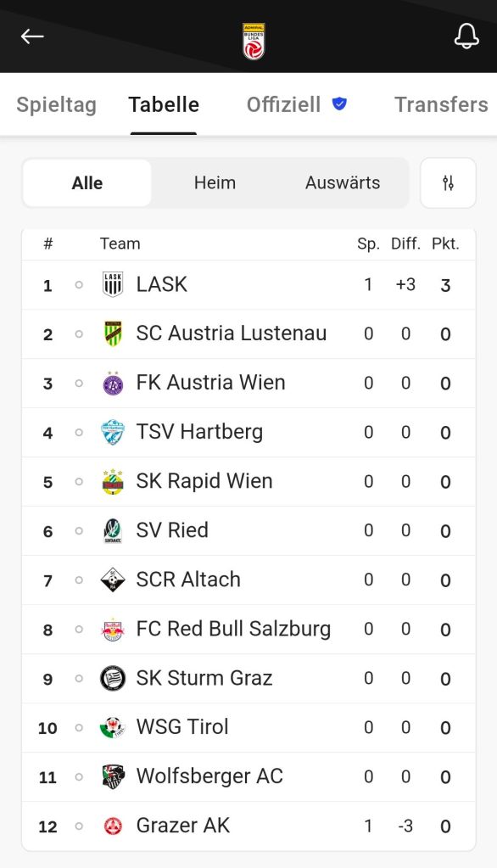Switch to Auswärts standings
Screen dimensions: 497x868
pos(343,182)
